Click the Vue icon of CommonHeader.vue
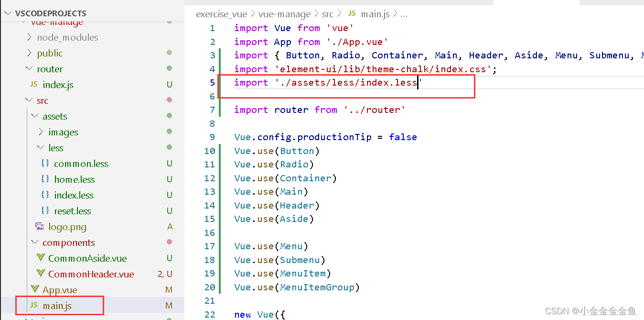Viewport: 644px width, 320px height. 41,274
